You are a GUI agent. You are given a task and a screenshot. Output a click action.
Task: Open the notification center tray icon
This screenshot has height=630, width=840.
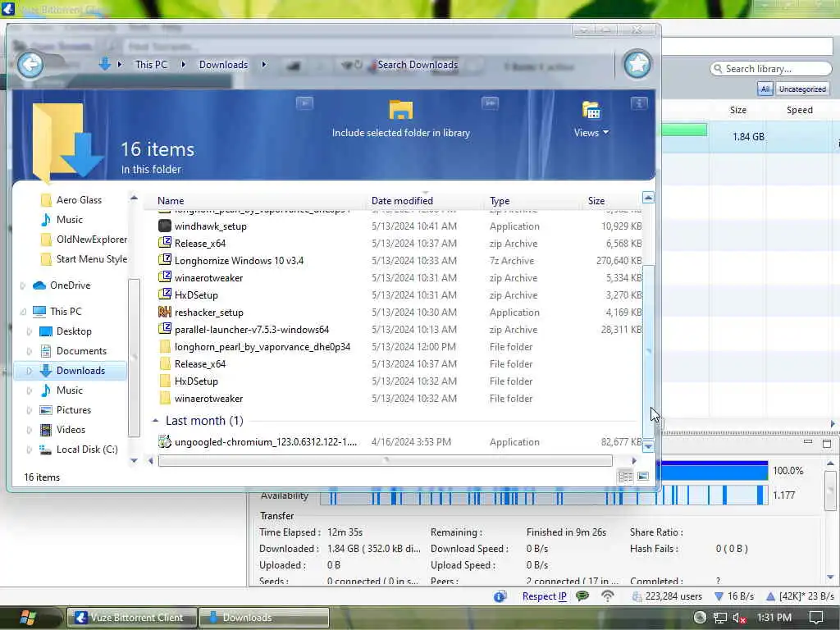pyautogui.click(x=816, y=618)
